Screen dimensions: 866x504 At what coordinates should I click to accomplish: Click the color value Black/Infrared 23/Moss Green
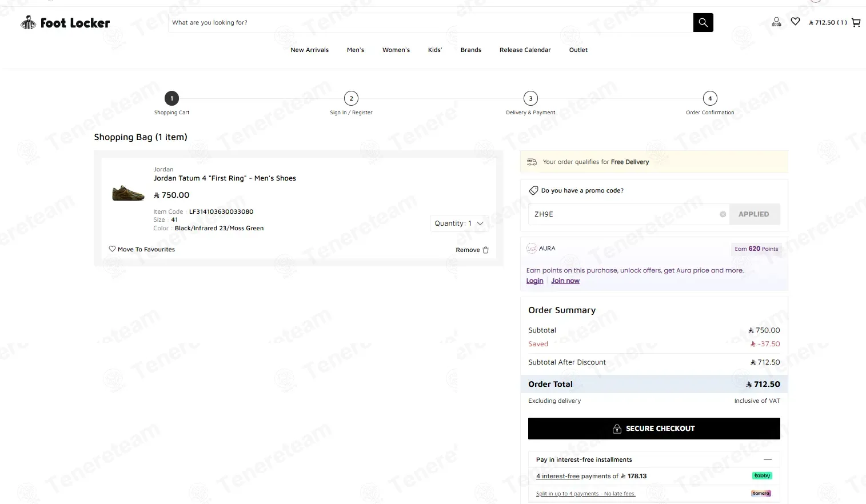[x=220, y=228]
